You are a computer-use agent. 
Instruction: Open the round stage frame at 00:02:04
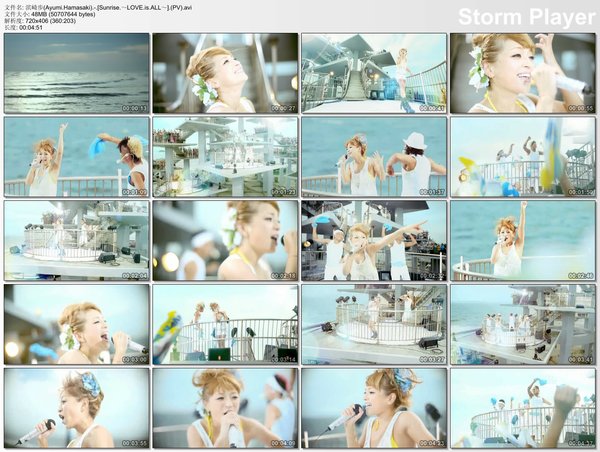click(x=77, y=241)
